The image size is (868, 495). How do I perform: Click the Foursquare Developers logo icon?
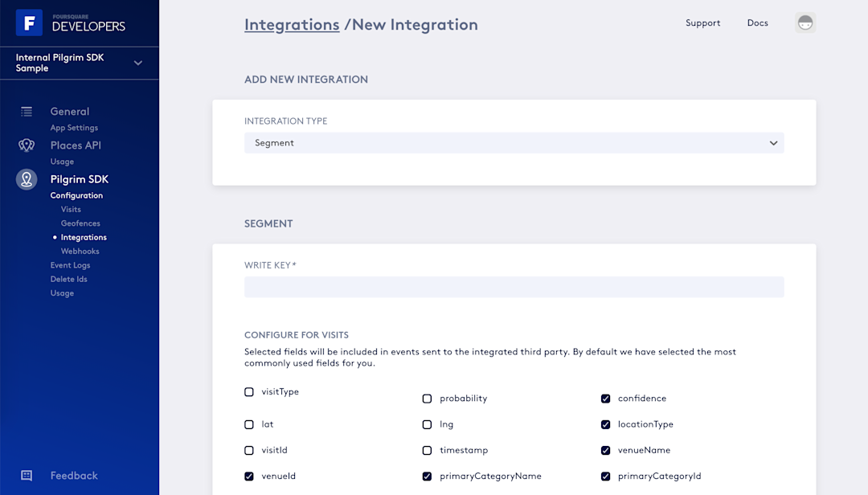pyautogui.click(x=29, y=23)
